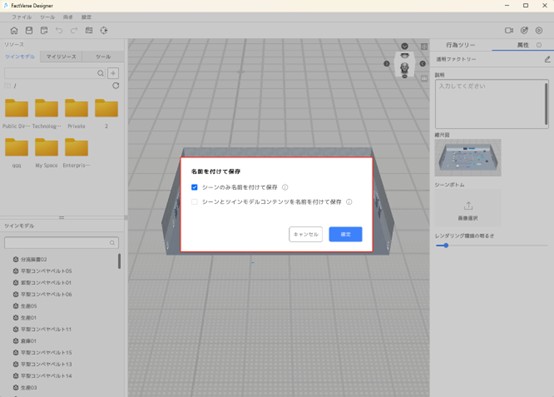Click the Home icon in the toolbar
554x397 pixels.
click(x=14, y=30)
